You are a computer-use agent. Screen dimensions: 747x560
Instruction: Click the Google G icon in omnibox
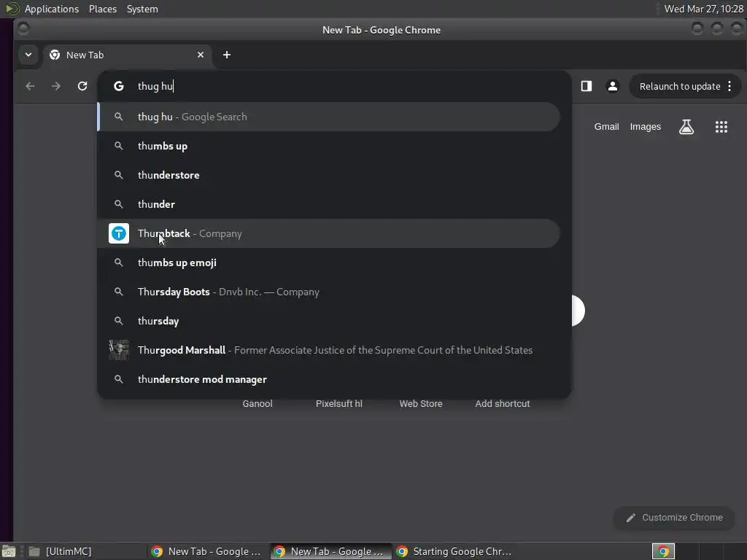click(x=119, y=86)
